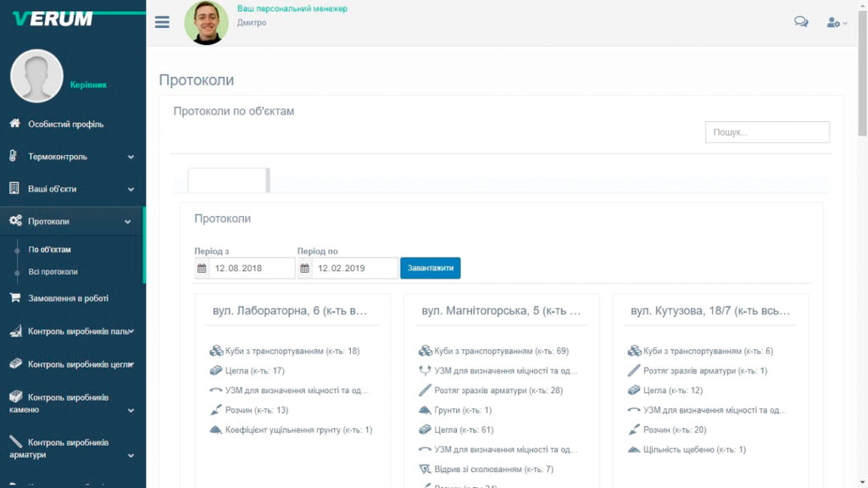
Task: Open Грунти (к-ть: 1) link
Action: click(x=463, y=410)
